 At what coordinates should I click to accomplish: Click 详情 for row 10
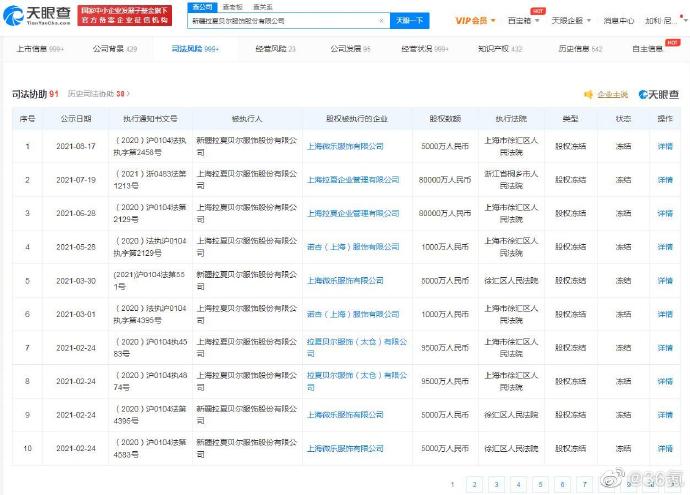coord(665,448)
